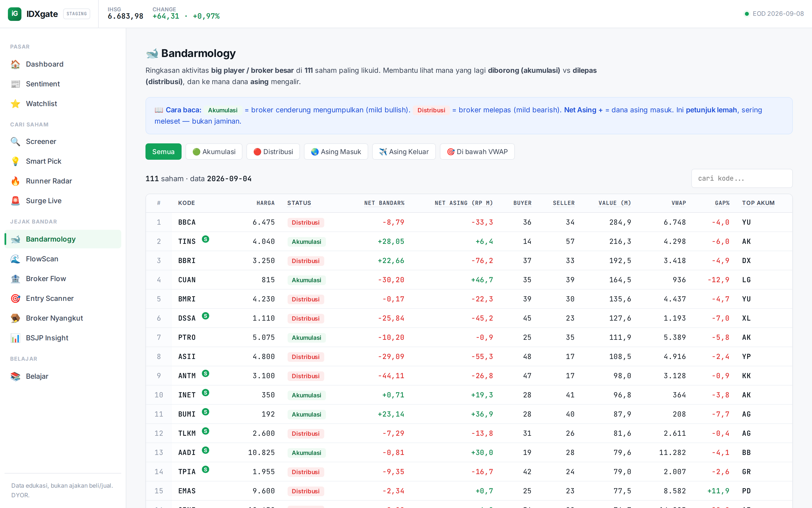
Task: Select the Semua filter
Action: pos(164,152)
